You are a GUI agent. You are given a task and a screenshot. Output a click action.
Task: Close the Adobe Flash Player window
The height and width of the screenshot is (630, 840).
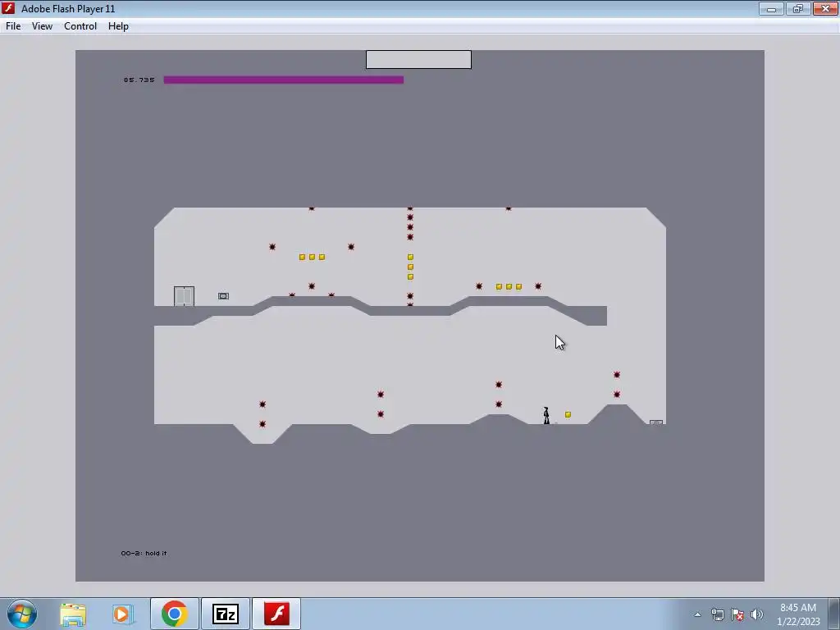pyautogui.click(x=825, y=8)
